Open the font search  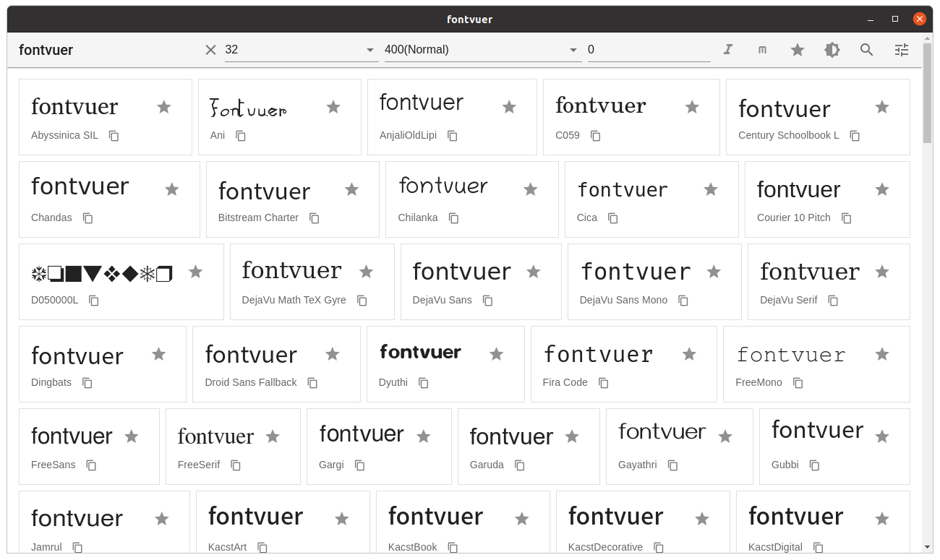(x=866, y=49)
